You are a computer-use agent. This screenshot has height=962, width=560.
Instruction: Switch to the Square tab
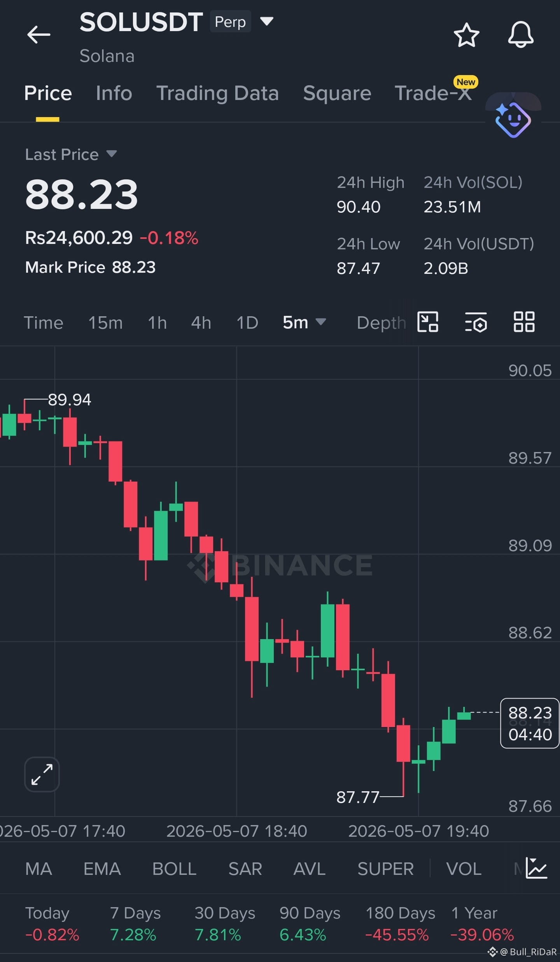(337, 93)
